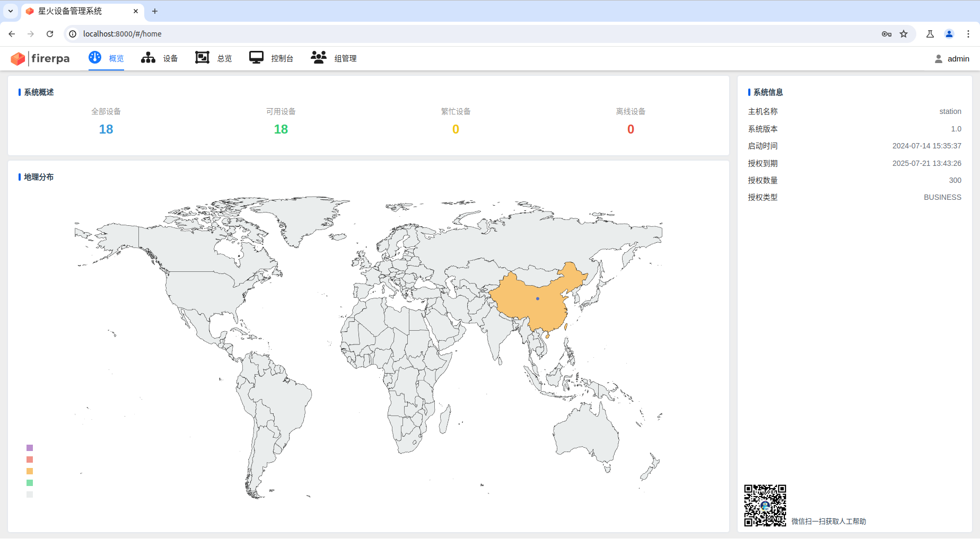Go back using browser back arrow

(x=12, y=34)
